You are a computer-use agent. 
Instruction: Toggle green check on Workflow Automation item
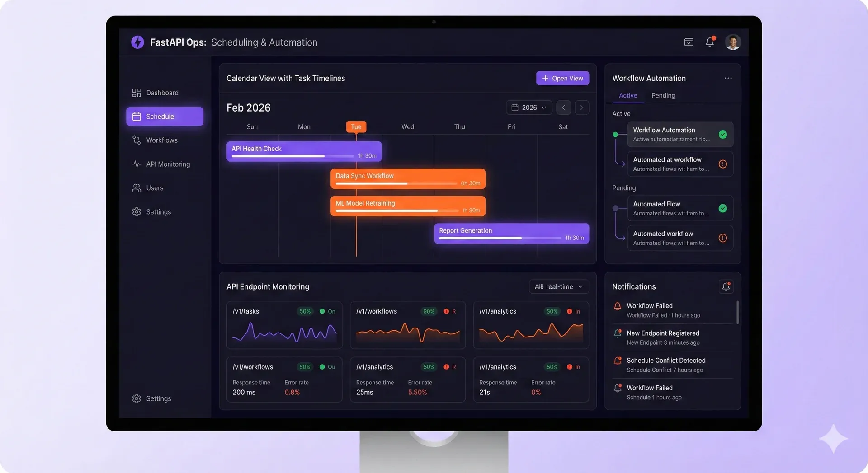(722, 134)
